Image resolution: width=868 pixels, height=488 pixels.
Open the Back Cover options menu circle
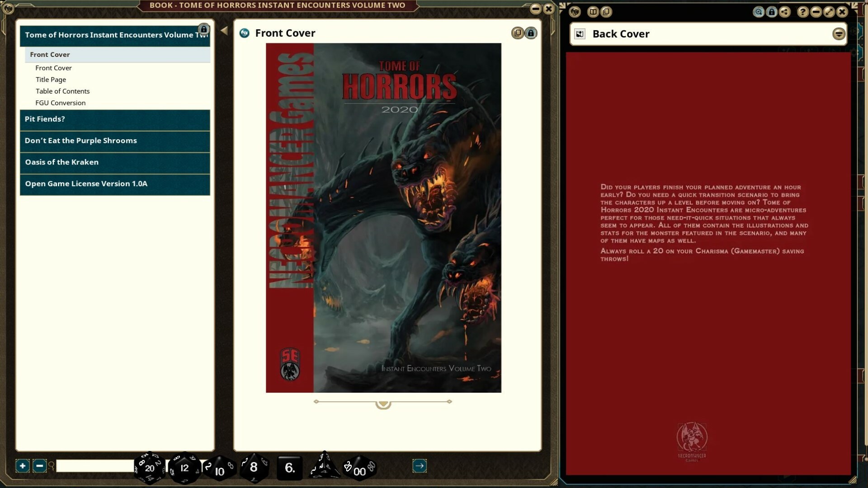(840, 33)
